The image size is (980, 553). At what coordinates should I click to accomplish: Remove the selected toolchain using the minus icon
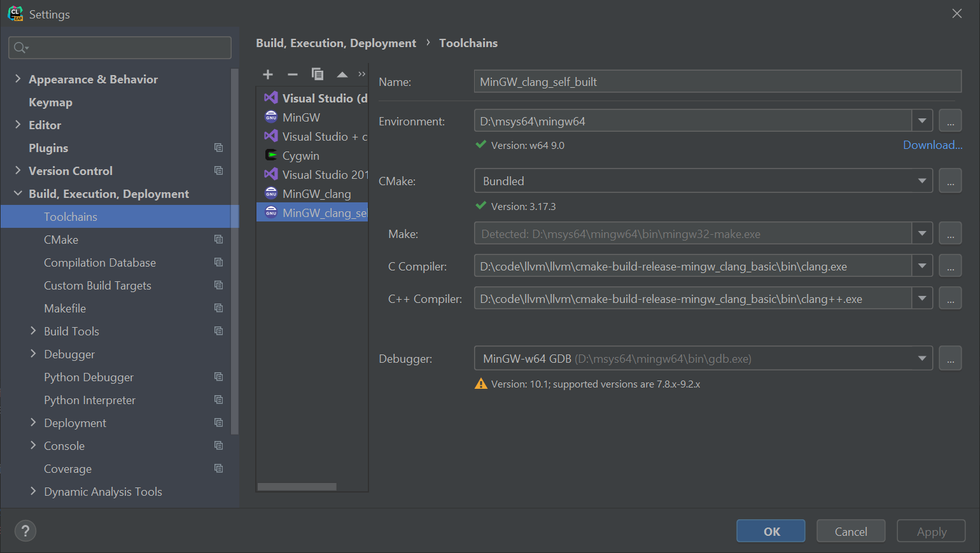click(x=292, y=74)
